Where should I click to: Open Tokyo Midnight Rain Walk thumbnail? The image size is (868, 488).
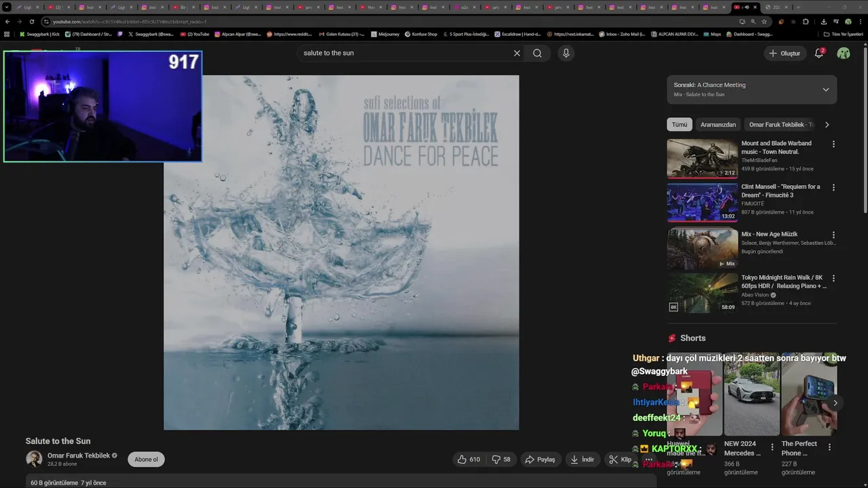click(x=703, y=293)
